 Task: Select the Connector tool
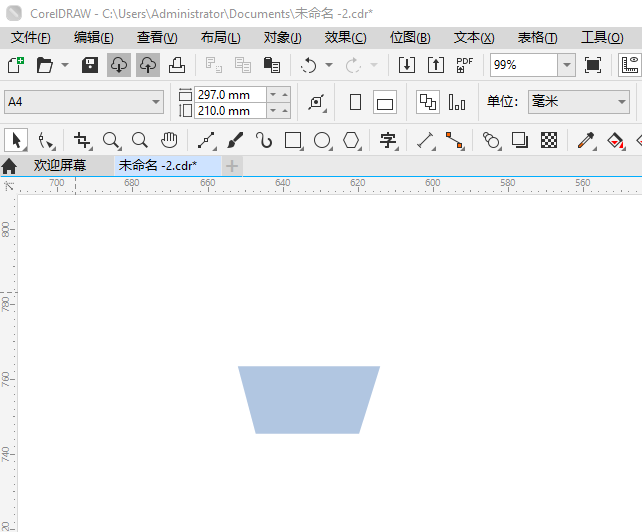coord(455,140)
